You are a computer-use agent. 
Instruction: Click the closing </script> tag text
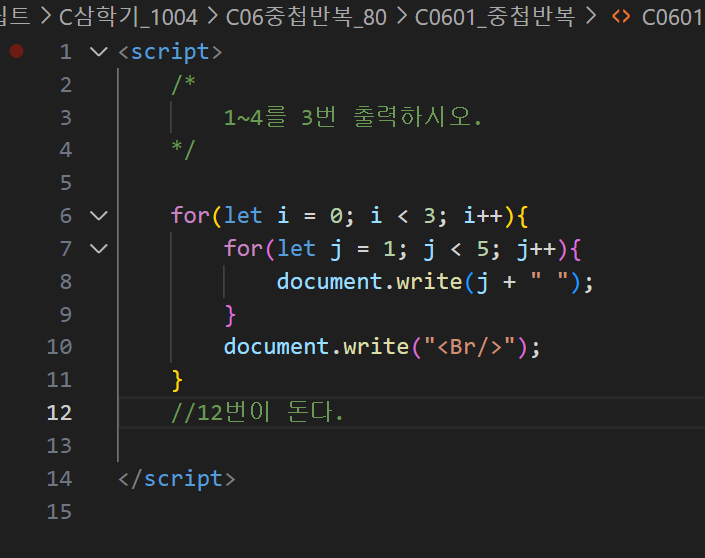pyautogui.click(x=177, y=479)
